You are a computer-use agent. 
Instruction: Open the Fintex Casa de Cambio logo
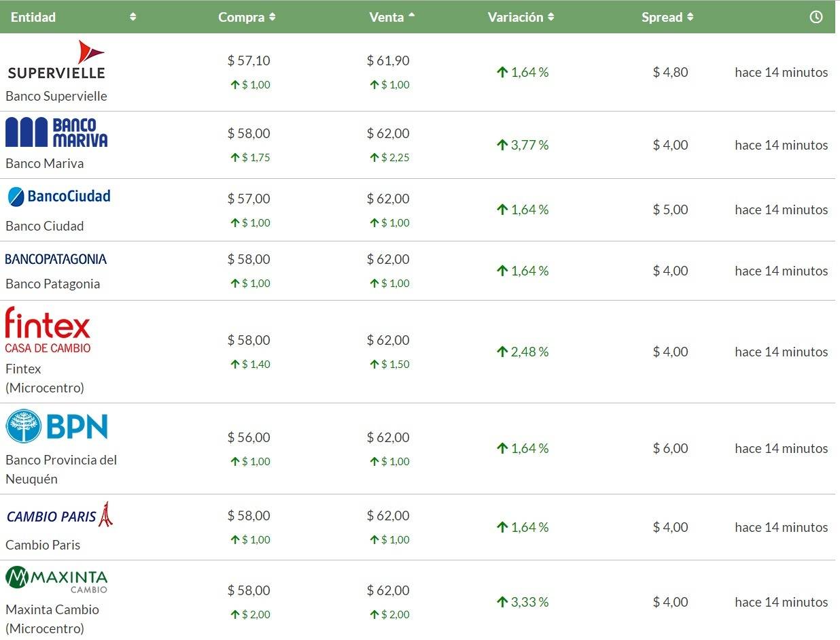coord(48,330)
